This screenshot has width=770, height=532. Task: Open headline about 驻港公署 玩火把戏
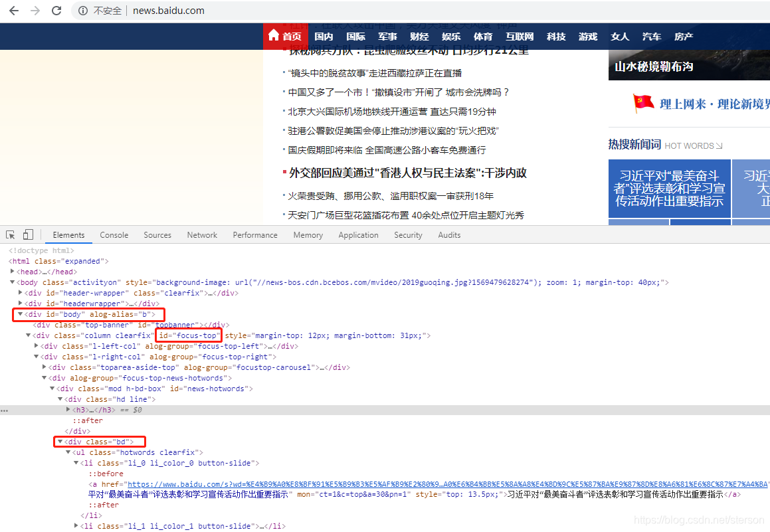click(393, 131)
